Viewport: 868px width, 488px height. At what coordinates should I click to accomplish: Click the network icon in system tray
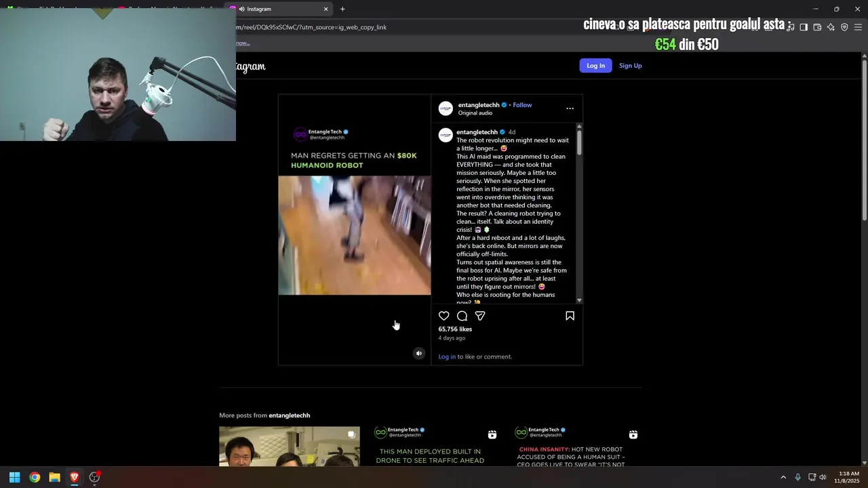[x=812, y=477]
